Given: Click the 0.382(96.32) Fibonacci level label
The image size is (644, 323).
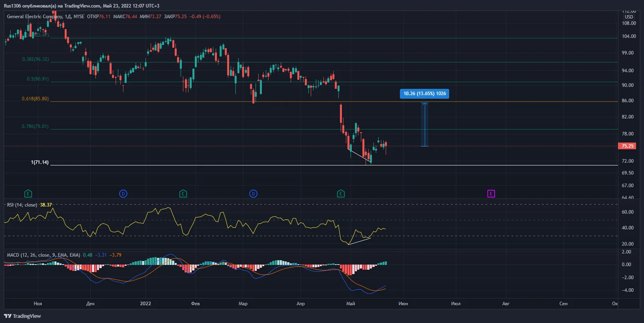Looking at the screenshot, I should pyautogui.click(x=35, y=59).
